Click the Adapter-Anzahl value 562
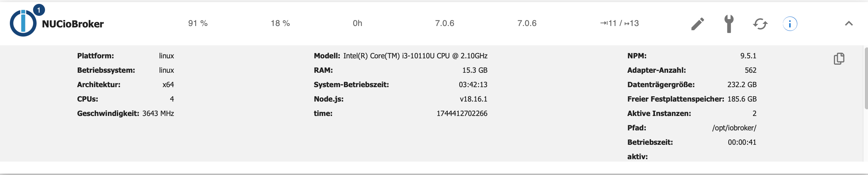 pos(750,70)
